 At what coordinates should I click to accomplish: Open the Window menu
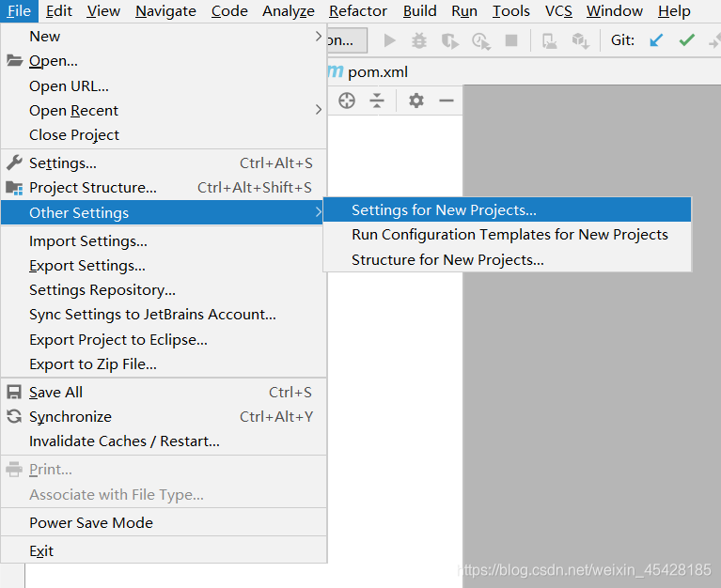pos(615,11)
